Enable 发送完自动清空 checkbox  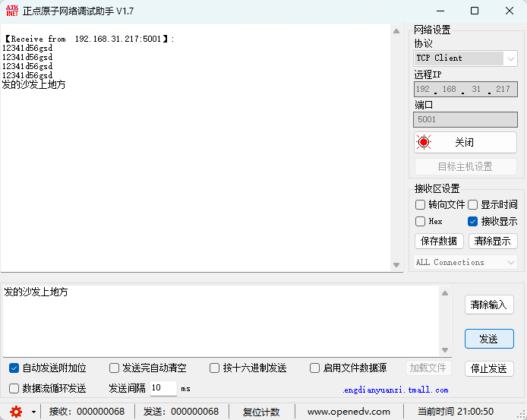click(x=114, y=368)
